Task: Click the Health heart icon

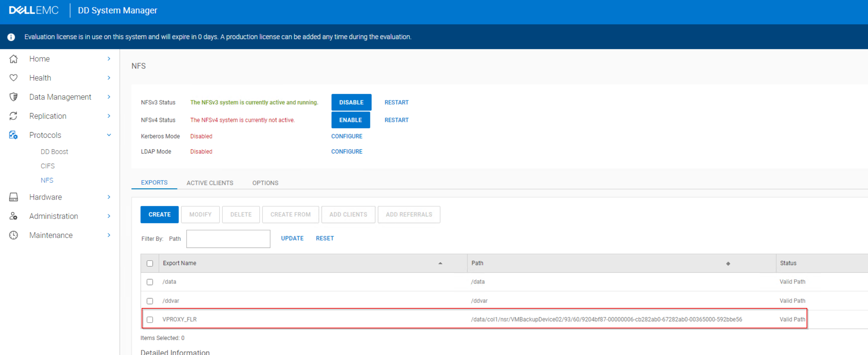Action: [x=13, y=78]
